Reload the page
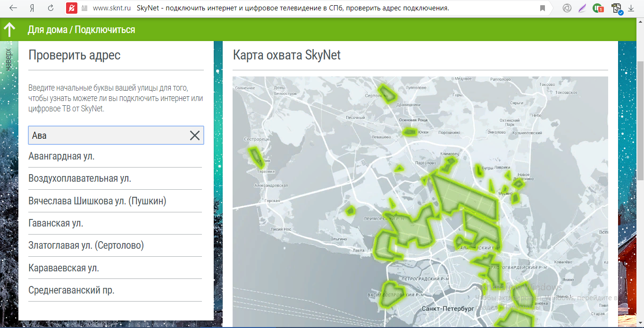 [50, 8]
